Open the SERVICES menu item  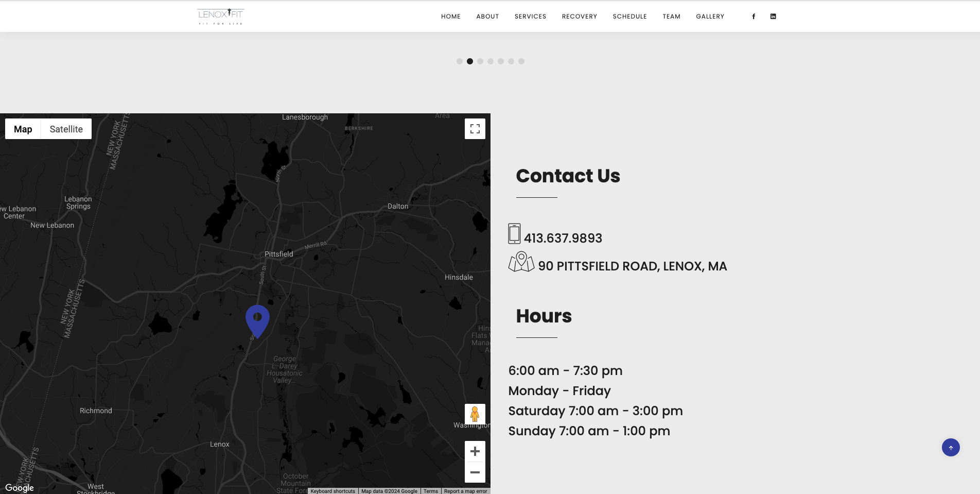click(531, 16)
